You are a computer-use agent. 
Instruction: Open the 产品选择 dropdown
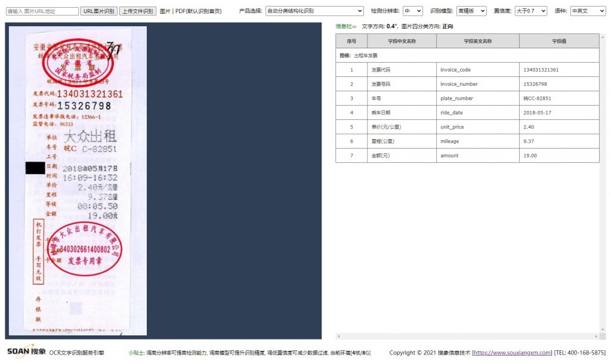(314, 11)
